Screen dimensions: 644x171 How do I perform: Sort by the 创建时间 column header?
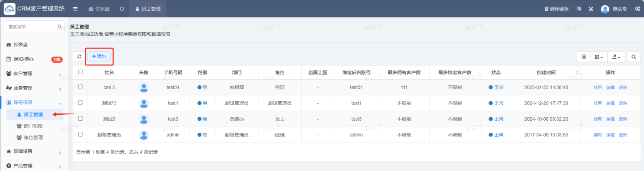click(546, 72)
